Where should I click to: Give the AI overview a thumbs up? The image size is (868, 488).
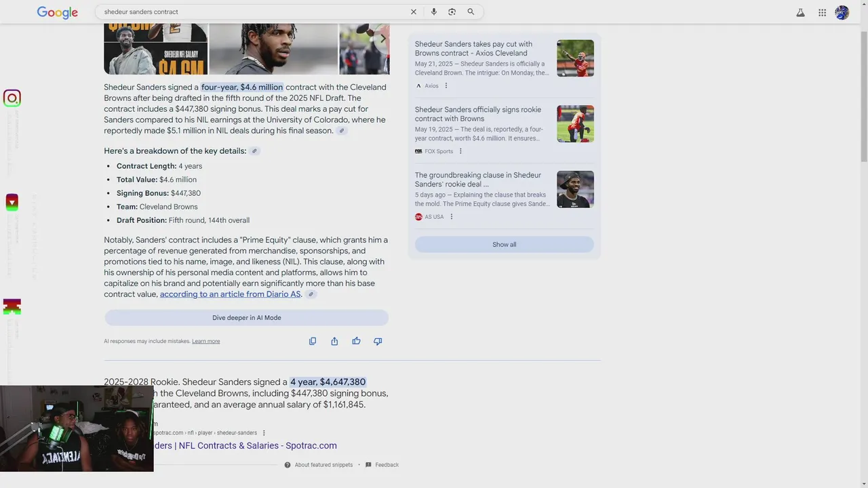(x=356, y=341)
